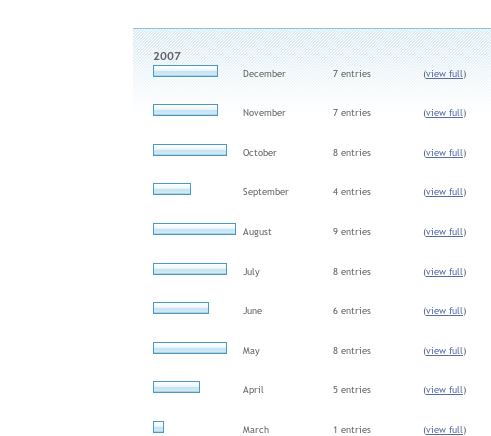Click the July month label
Image resolution: width=491 pixels, height=436 pixels.
251,272
